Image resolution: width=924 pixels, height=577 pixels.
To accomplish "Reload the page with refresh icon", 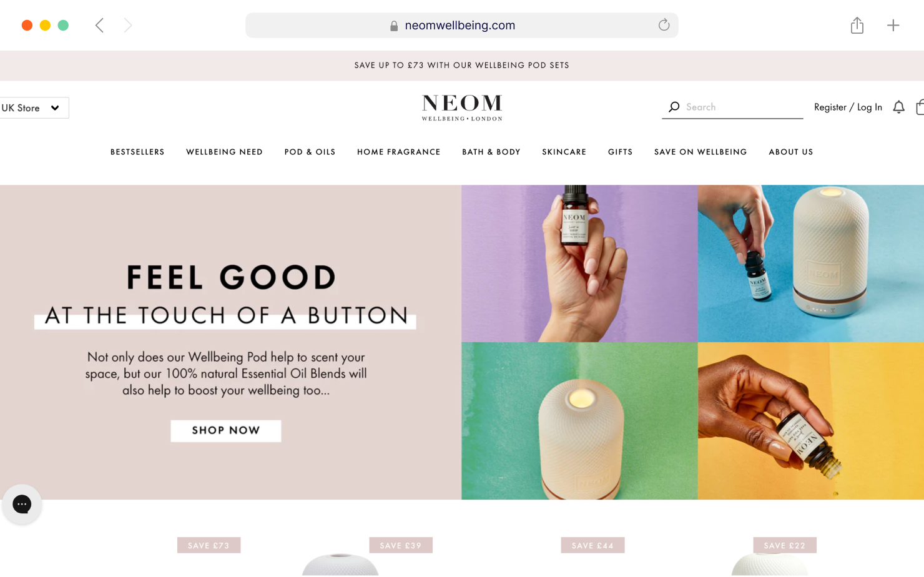I will (664, 25).
